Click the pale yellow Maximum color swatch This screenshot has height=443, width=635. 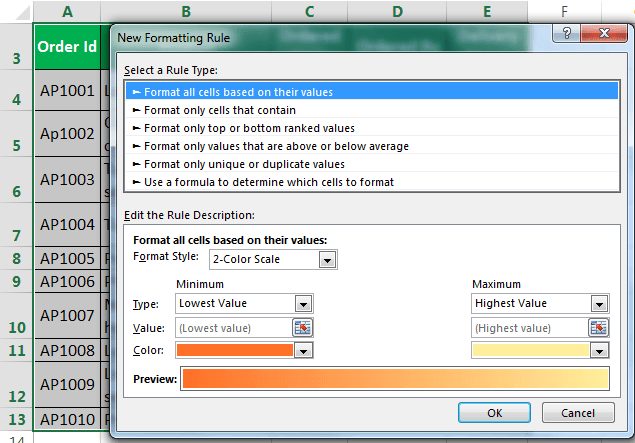(529, 350)
